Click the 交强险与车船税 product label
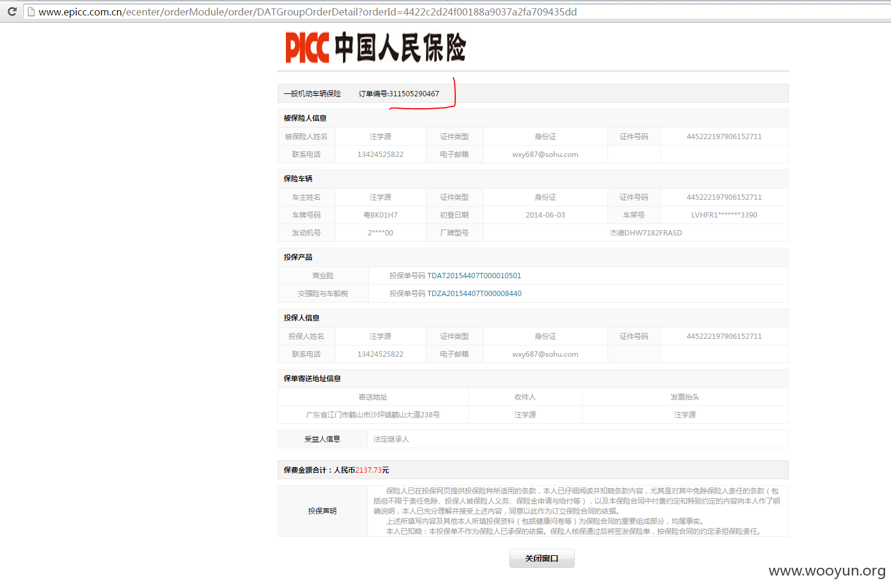Image resolution: width=891 pixels, height=588 pixels. tap(323, 294)
